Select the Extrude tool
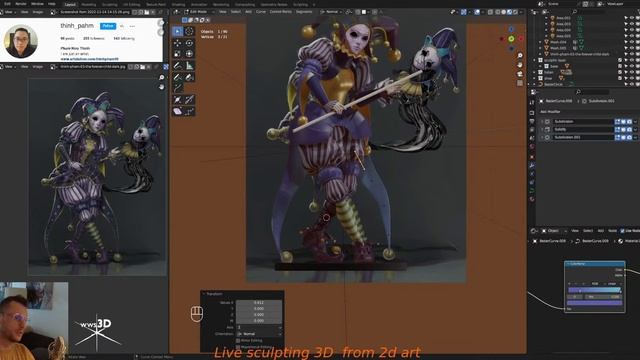 [178, 88]
